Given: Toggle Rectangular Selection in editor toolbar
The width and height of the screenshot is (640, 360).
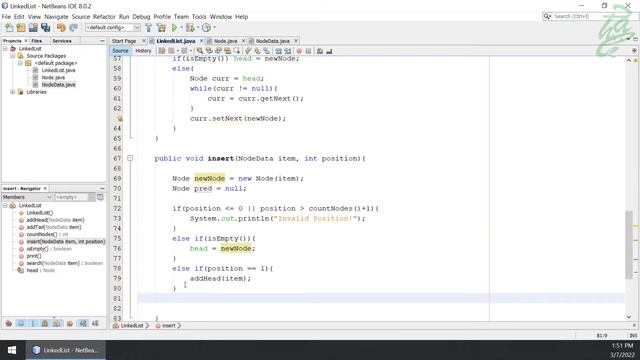Looking at the screenshot, I should coord(237,51).
